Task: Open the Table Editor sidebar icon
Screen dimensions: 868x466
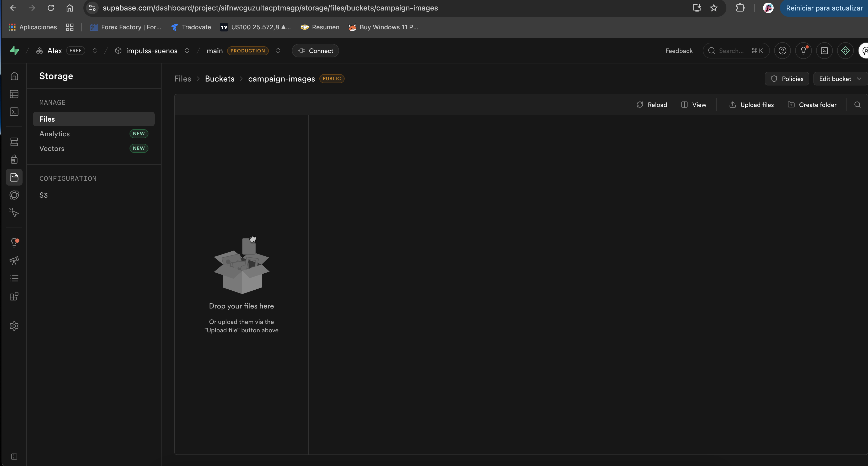Action: 14,94
